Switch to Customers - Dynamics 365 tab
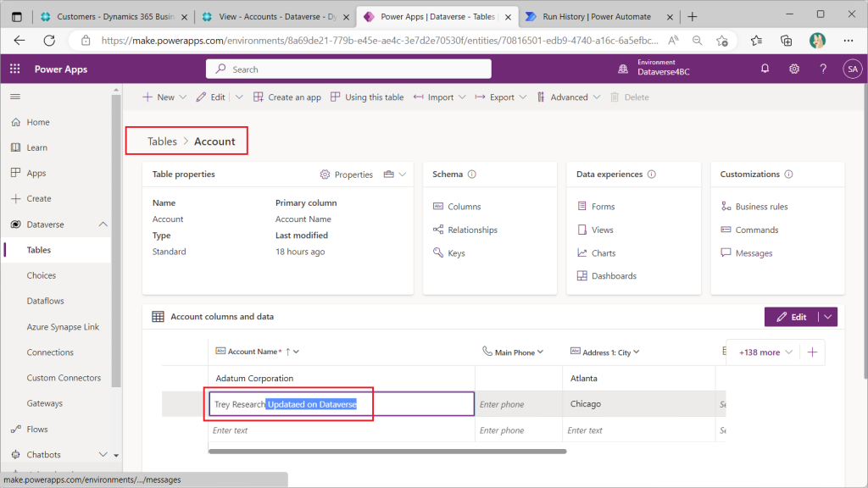868x488 pixels. click(114, 17)
